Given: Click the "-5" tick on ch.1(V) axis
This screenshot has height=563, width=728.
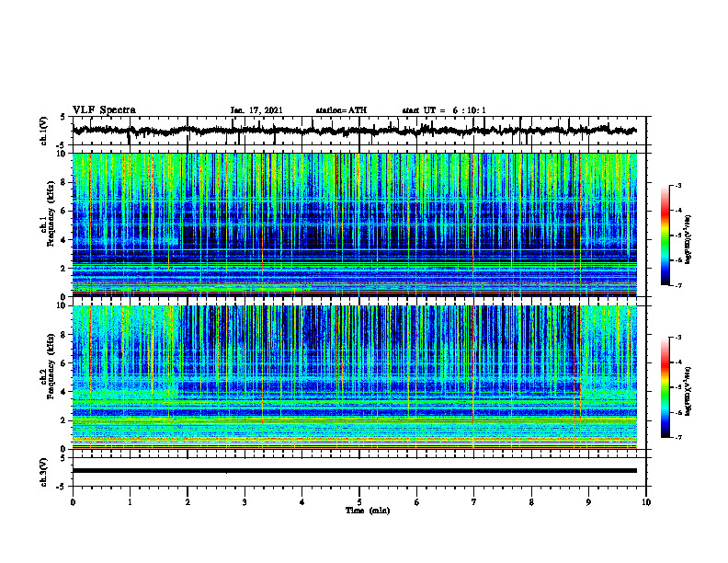Looking at the screenshot, I should pyautogui.click(x=62, y=145).
